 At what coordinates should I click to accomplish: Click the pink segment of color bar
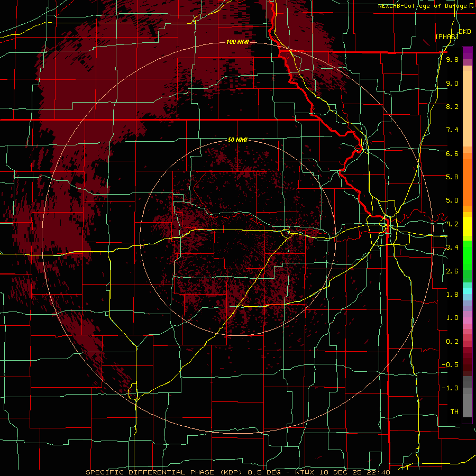click(467, 321)
